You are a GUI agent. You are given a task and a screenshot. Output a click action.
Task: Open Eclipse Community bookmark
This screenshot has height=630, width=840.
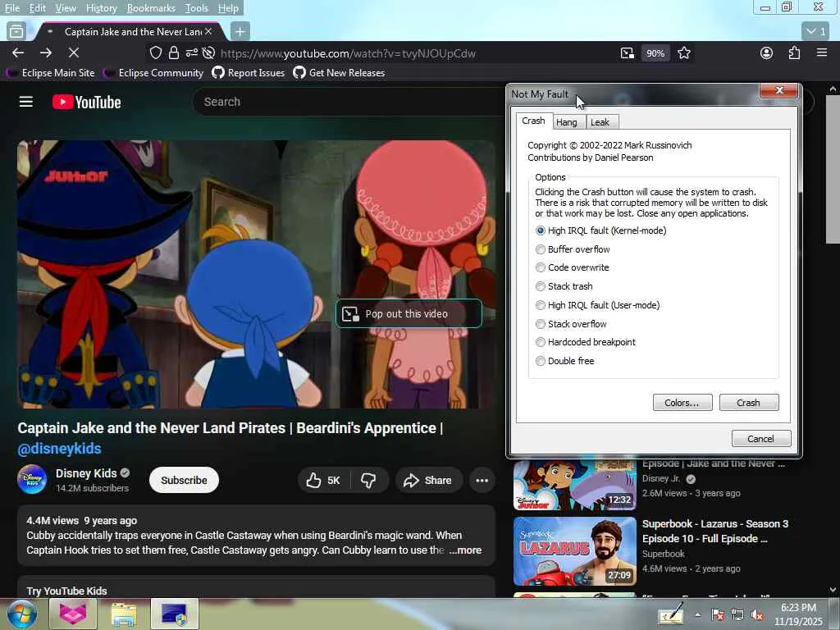153,73
